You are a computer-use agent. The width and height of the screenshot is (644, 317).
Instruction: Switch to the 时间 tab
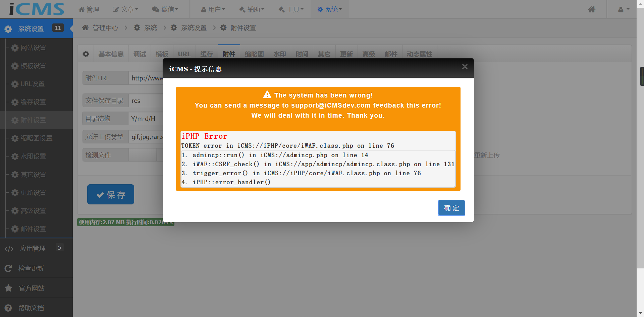coord(302,54)
